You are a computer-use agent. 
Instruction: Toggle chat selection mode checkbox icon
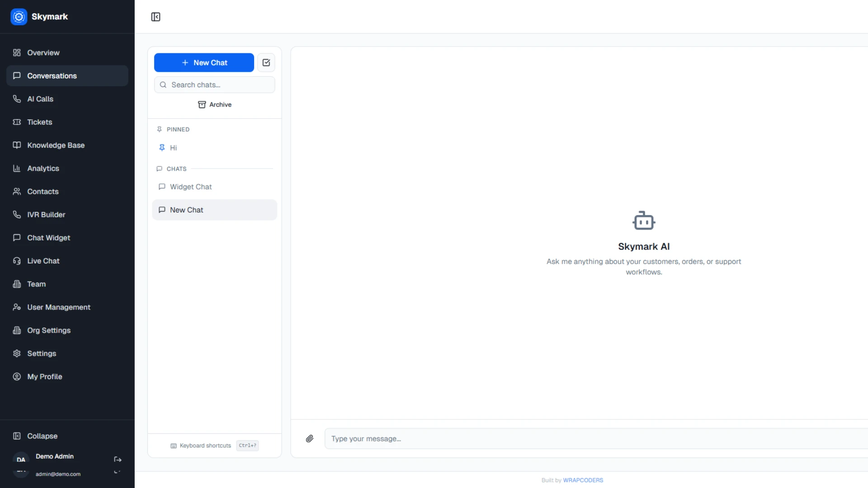(266, 62)
